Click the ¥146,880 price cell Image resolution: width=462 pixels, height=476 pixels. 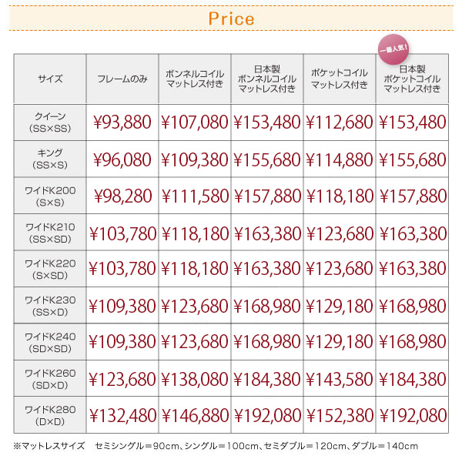(x=195, y=415)
